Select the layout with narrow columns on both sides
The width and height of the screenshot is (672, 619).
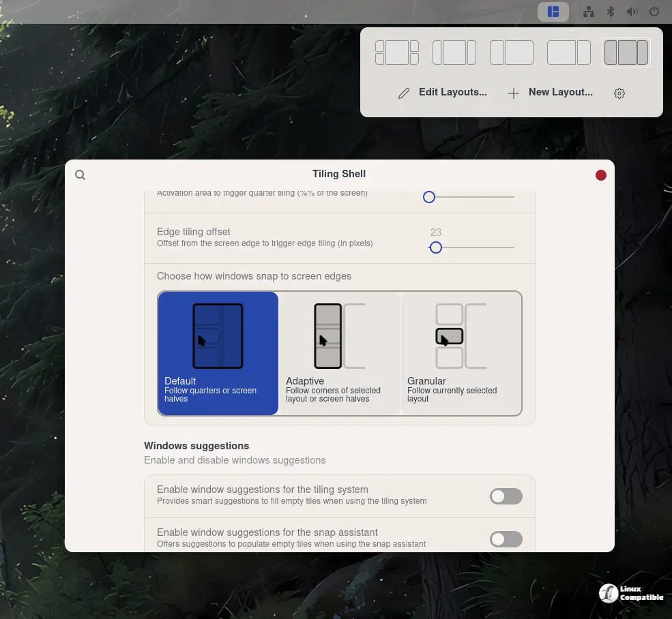454,52
